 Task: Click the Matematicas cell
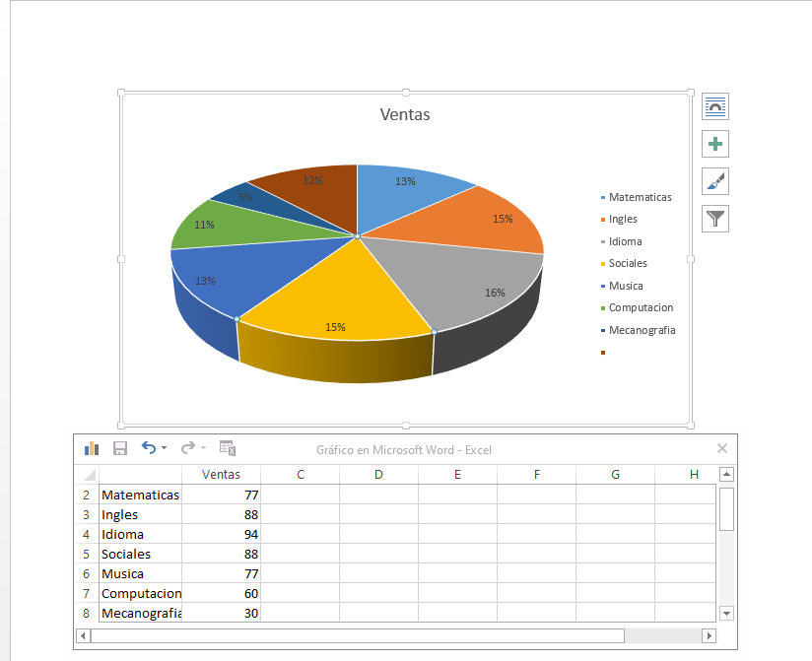pos(140,495)
